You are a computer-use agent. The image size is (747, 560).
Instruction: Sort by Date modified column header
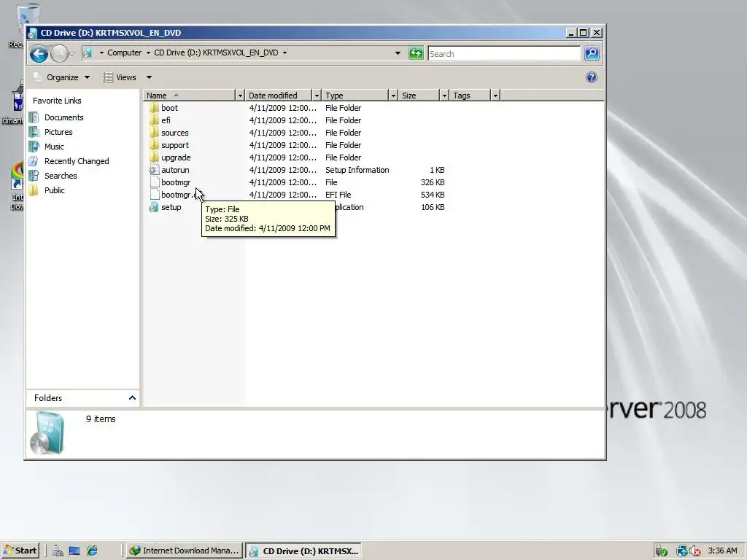click(279, 96)
